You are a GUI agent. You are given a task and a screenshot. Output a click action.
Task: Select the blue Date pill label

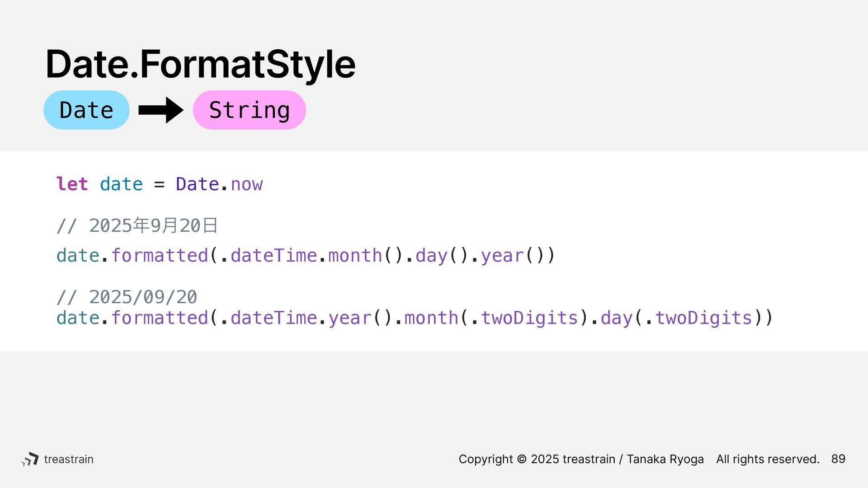[86, 110]
